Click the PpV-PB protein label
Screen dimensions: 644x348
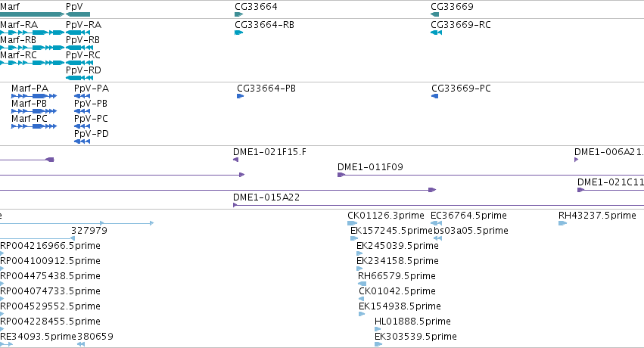coord(91,104)
